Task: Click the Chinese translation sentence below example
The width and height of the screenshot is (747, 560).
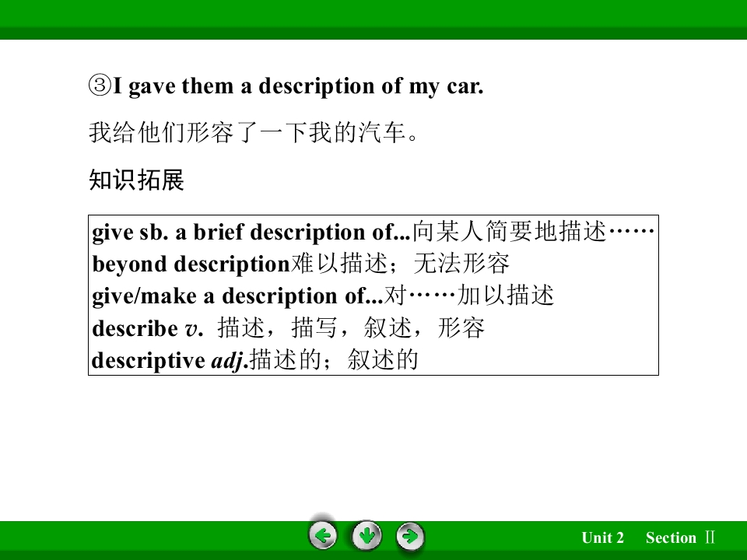Action: [x=254, y=132]
